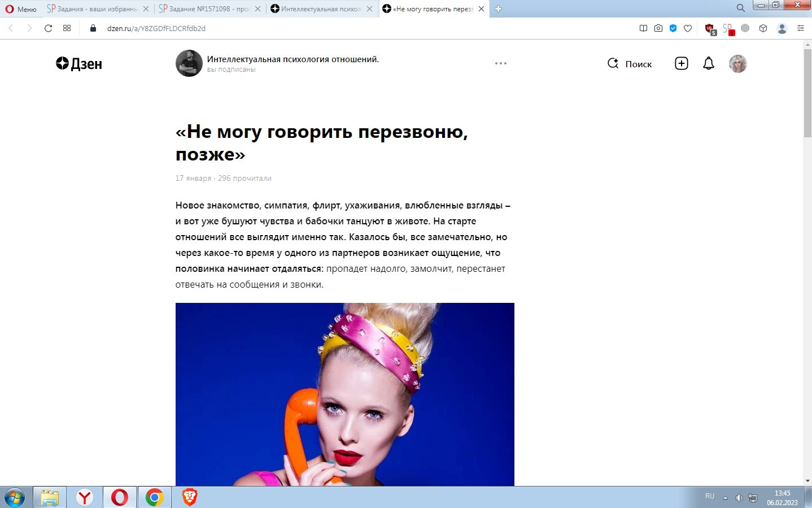
Task: Open the Opera speed dial grid icon
Action: click(67, 28)
